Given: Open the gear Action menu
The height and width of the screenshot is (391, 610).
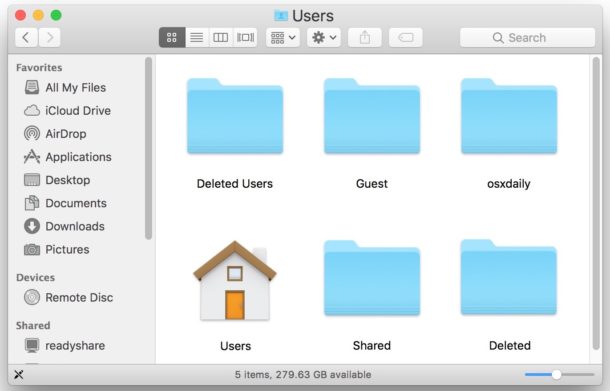Looking at the screenshot, I should click(x=324, y=37).
